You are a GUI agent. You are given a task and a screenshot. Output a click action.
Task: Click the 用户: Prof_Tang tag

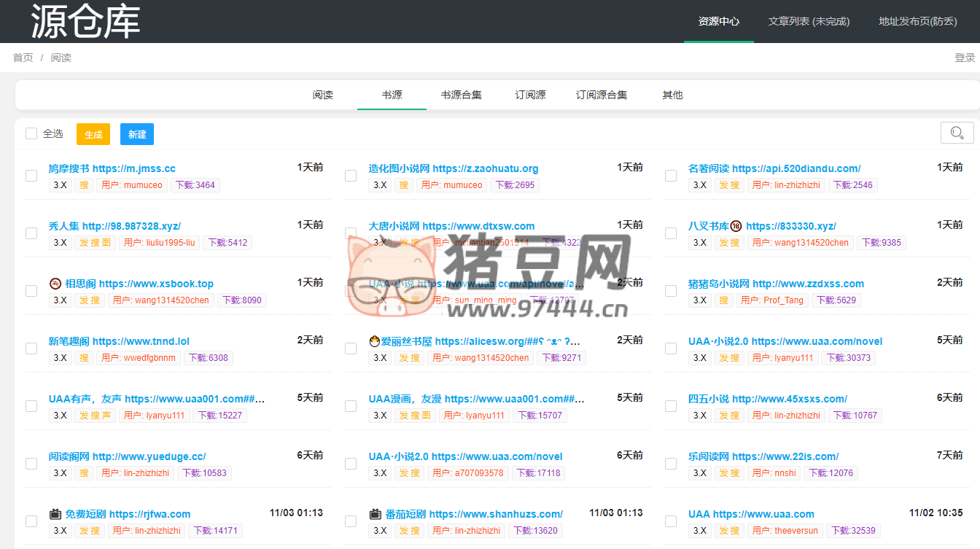(772, 300)
